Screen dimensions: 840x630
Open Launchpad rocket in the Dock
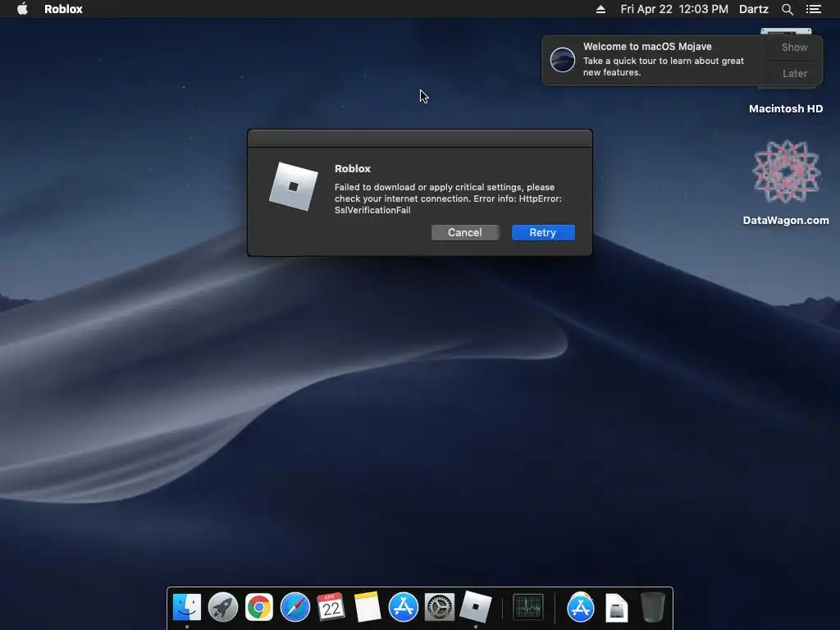[223, 607]
